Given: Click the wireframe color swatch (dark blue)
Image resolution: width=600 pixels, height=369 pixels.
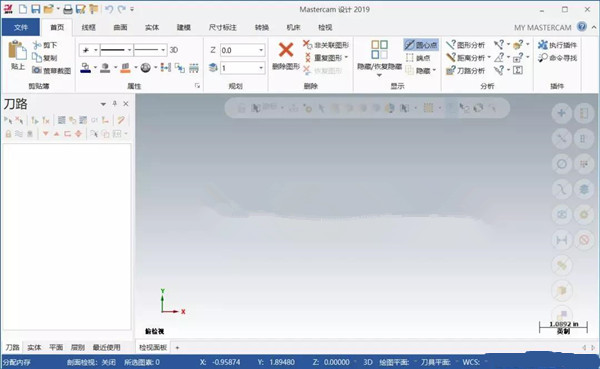Looking at the screenshot, I should [86, 68].
